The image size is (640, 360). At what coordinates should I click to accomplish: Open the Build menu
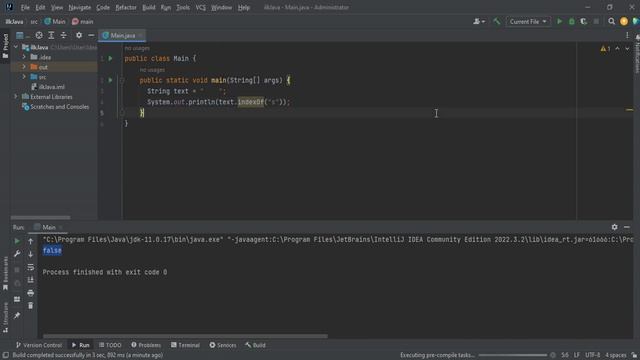pos(149,7)
